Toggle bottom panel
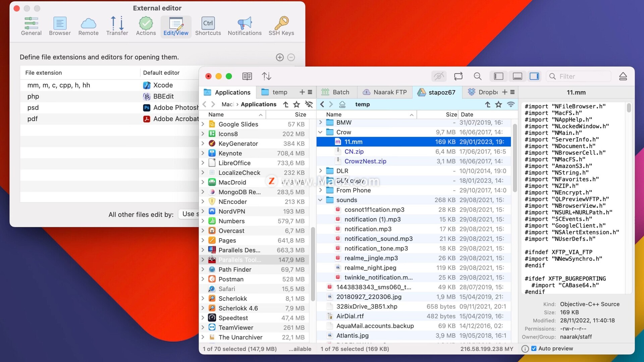Screen dimensions: 644x362 pos(517,76)
